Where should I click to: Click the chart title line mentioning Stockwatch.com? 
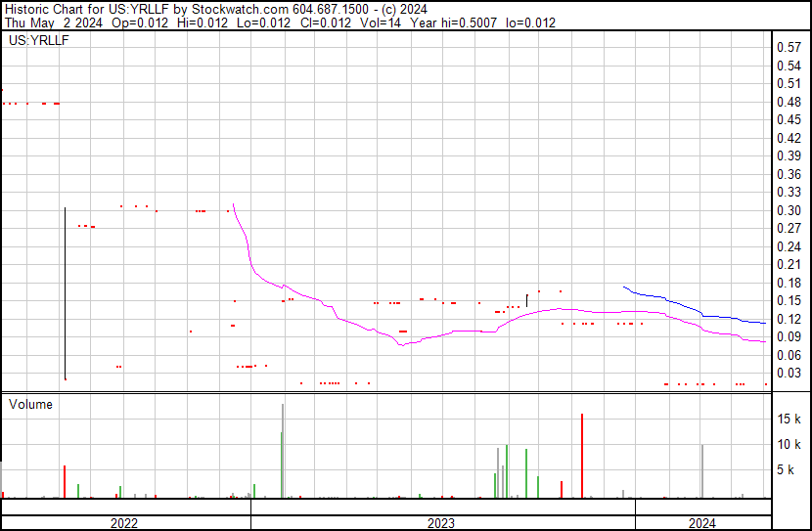tap(216, 9)
